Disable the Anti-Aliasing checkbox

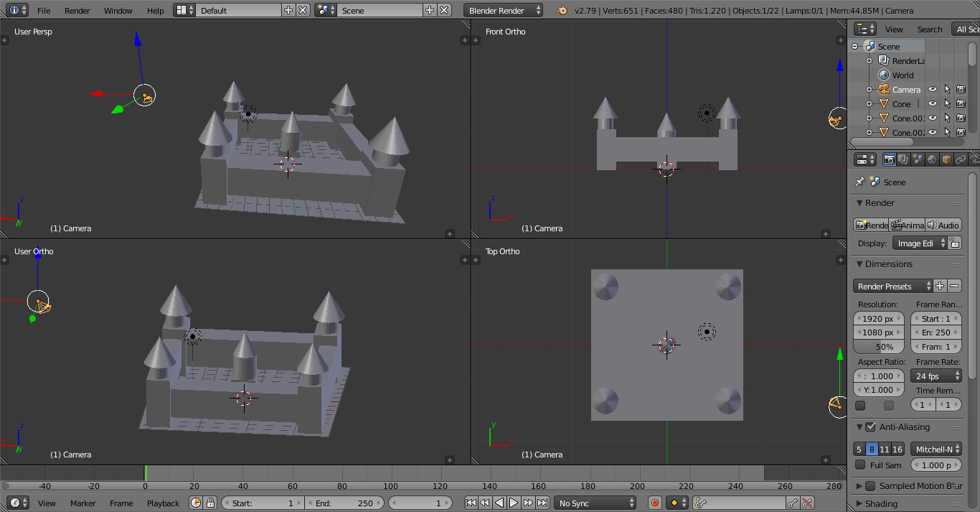click(x=870, y=427)
